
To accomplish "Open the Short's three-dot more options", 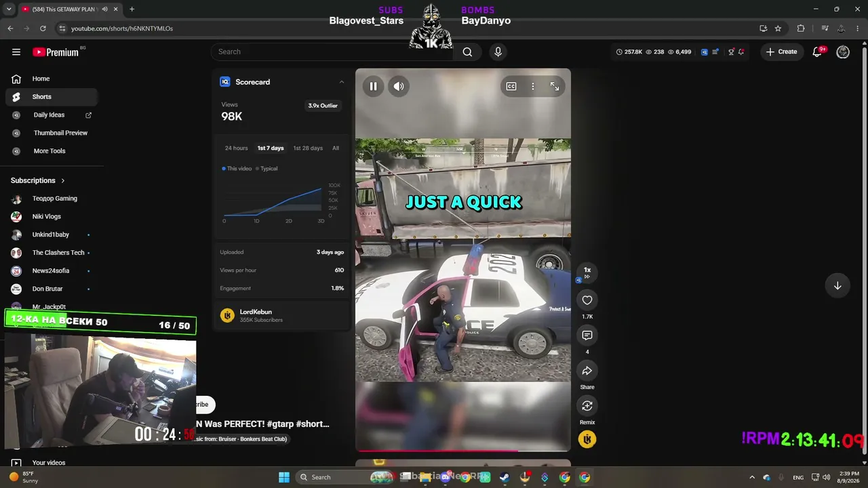I will tap(533, 86).
